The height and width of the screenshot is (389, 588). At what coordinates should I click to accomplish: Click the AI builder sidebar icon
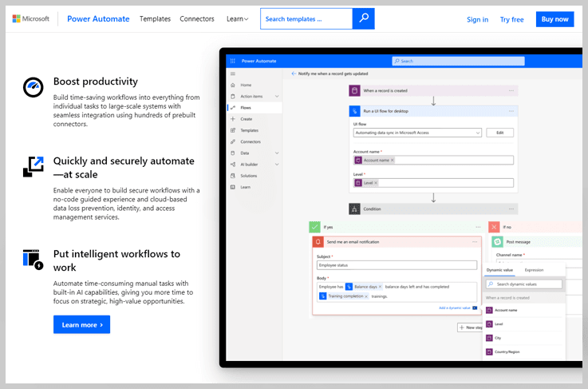[233, 165]
